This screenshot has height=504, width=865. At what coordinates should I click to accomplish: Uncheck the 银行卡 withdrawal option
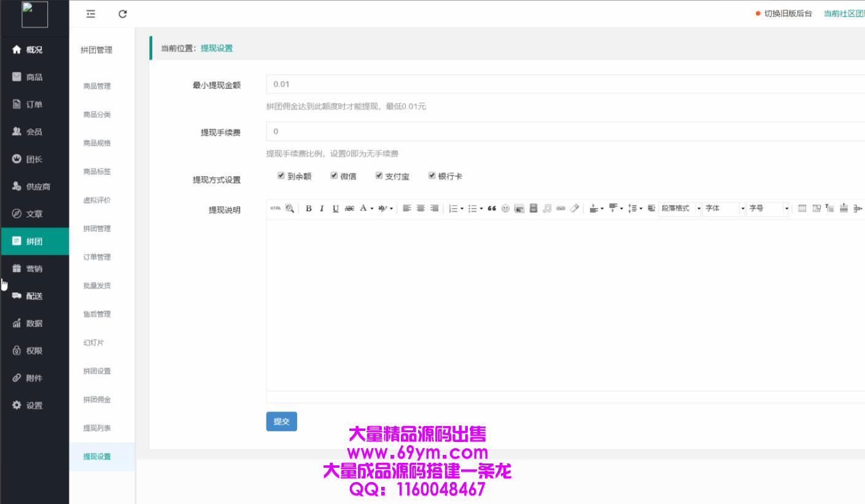(x=432, y=176)
